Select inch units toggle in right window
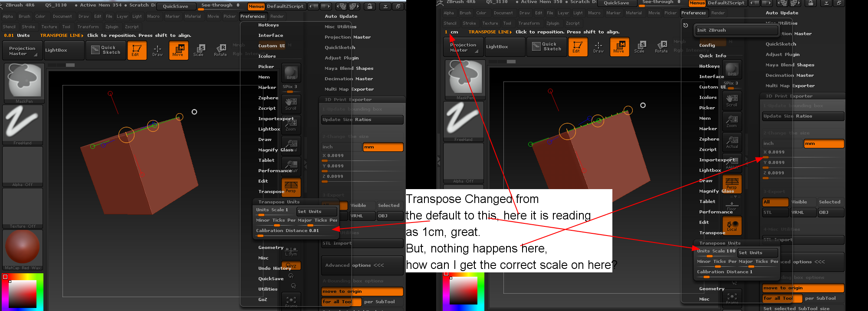 (783, 144)
